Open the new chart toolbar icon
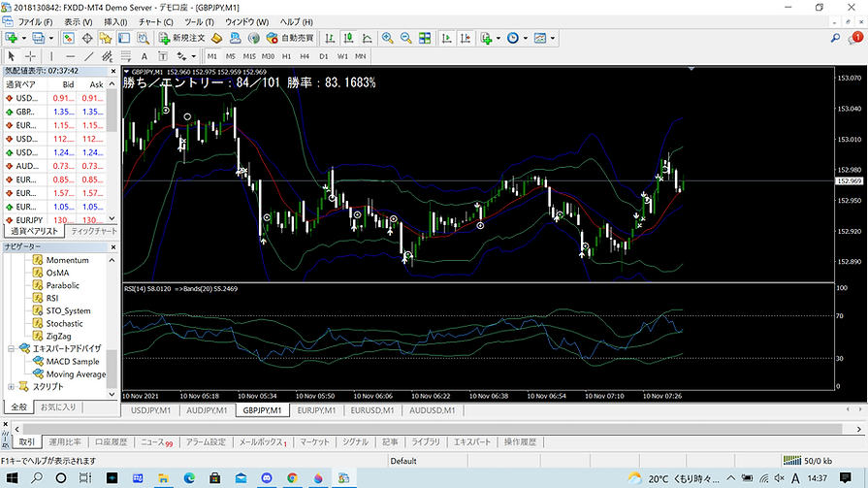868x488 pixels. pos(12,38)
